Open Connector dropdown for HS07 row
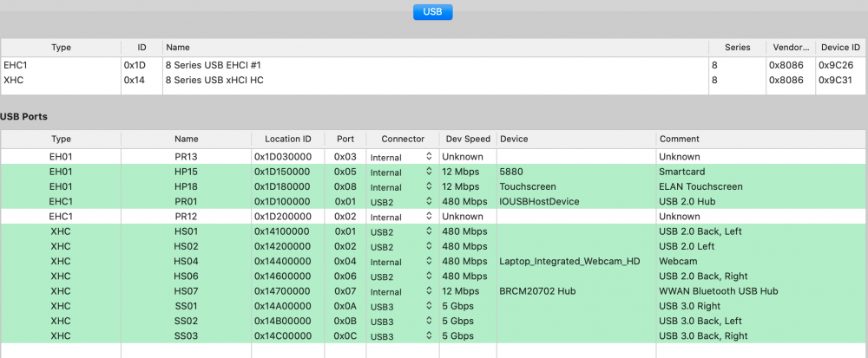868x358 pixels. tap(400, 291)
